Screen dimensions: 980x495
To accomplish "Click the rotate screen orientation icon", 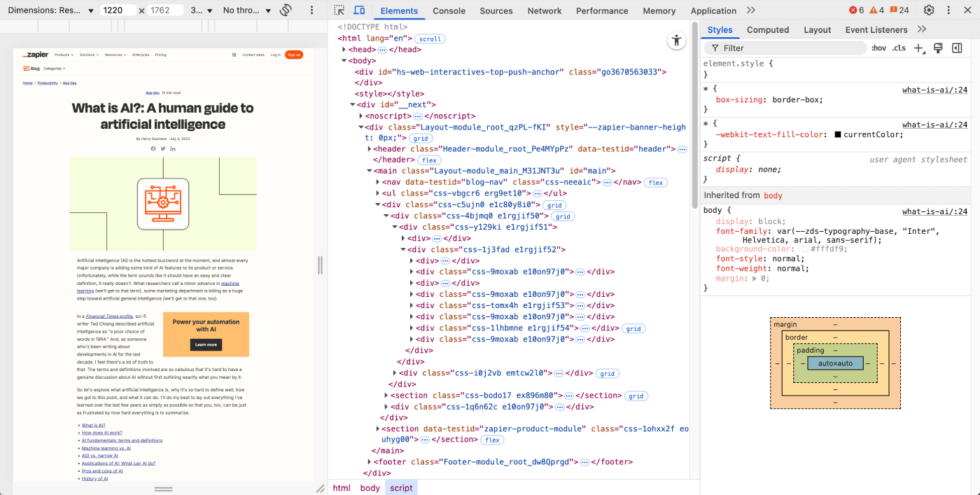I will pyautogui.click(x=286, y=11).
